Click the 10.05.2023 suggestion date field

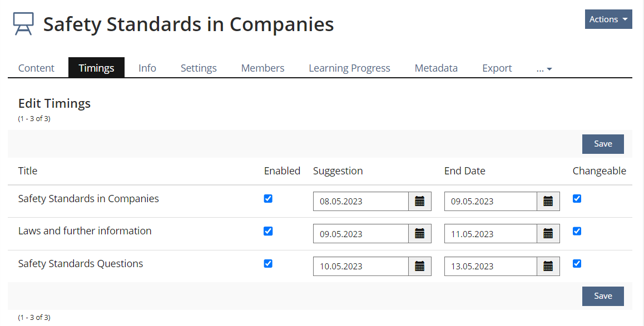click(361, 267)
